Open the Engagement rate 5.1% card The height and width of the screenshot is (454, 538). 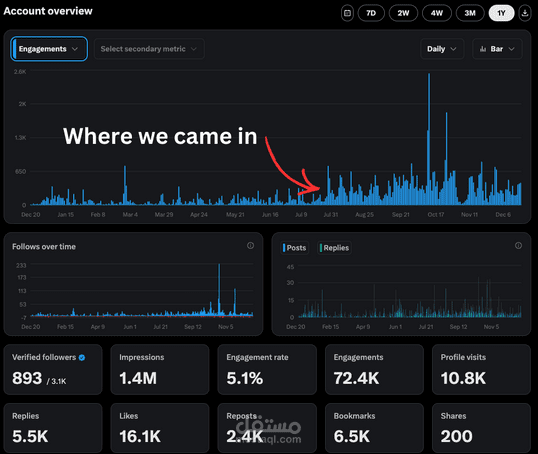(x=267, y=369)
